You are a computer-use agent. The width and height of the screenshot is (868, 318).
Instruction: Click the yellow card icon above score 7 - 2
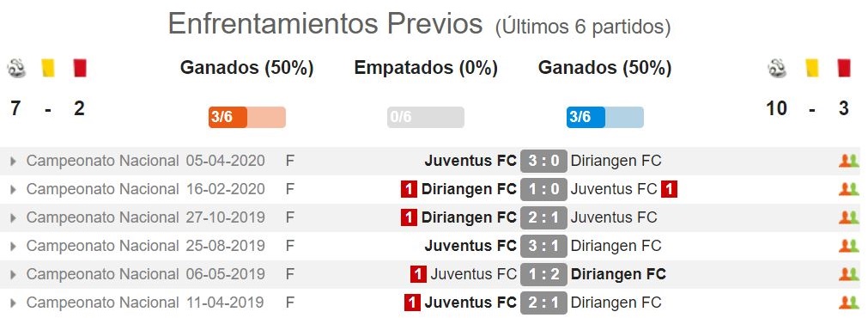pos(47,68)
